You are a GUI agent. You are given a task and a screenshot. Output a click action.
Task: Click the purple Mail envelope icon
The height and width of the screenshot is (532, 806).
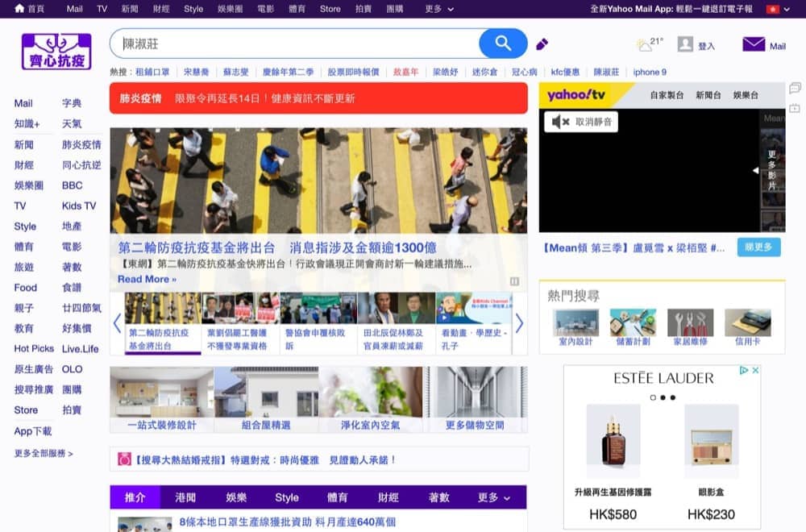coord(754,44)
